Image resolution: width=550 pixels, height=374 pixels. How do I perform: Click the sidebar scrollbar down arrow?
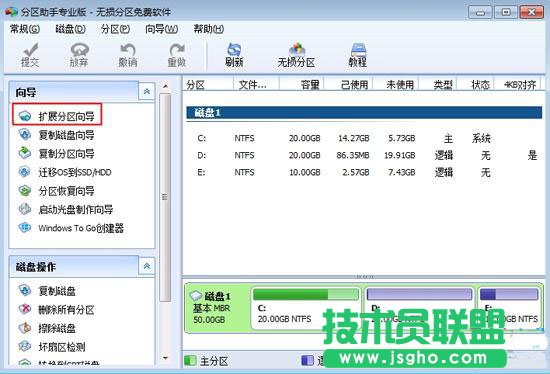pyautogui.click(x=165, y=358)
